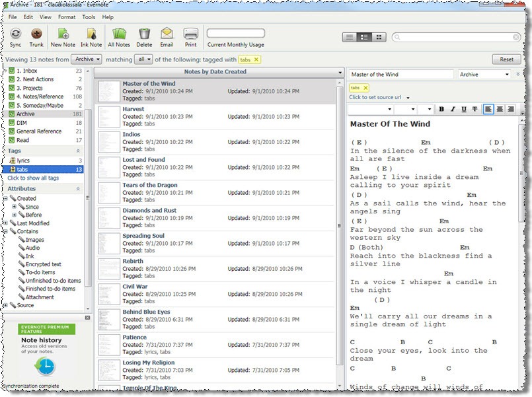Open the matching all dropdown
The image size is (532, 397).
click(x=143, y=59)
